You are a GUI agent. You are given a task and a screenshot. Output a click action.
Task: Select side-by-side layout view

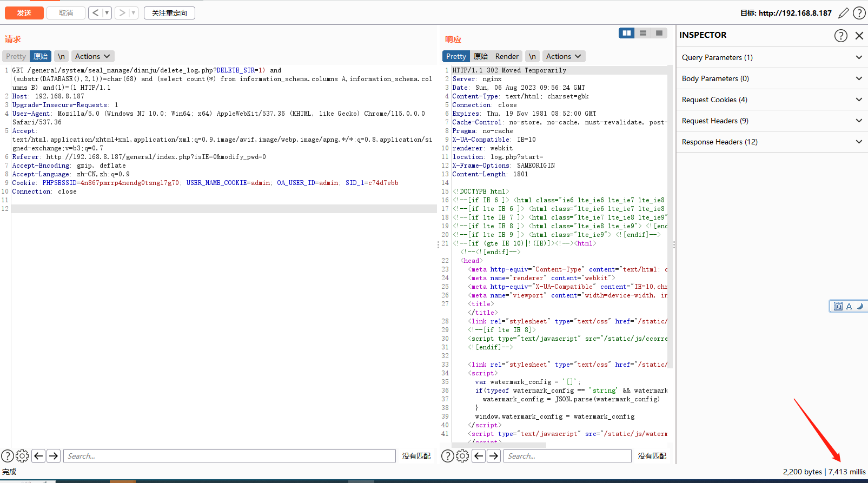click(x=627, y=33)
